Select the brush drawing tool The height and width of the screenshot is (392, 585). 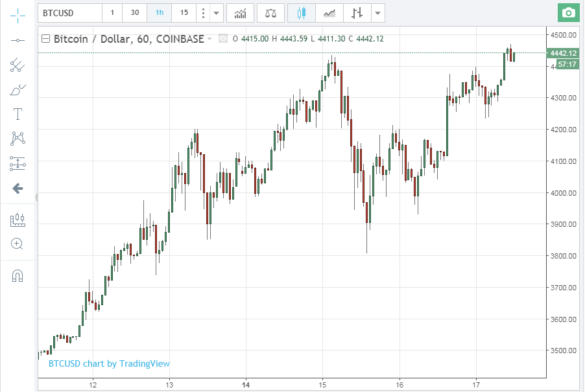[18, 90]
